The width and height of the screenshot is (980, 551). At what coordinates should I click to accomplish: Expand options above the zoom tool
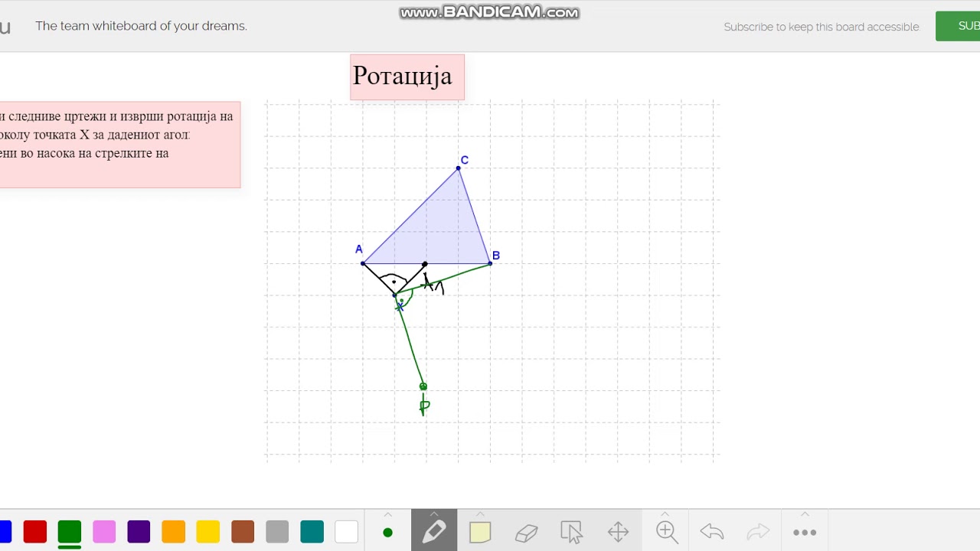(665, 514)
